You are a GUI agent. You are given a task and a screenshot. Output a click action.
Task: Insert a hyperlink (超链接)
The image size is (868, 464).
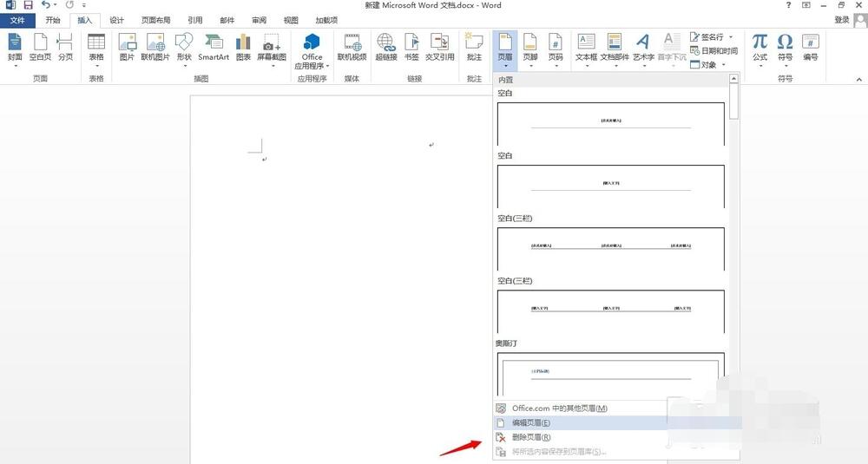386,48
